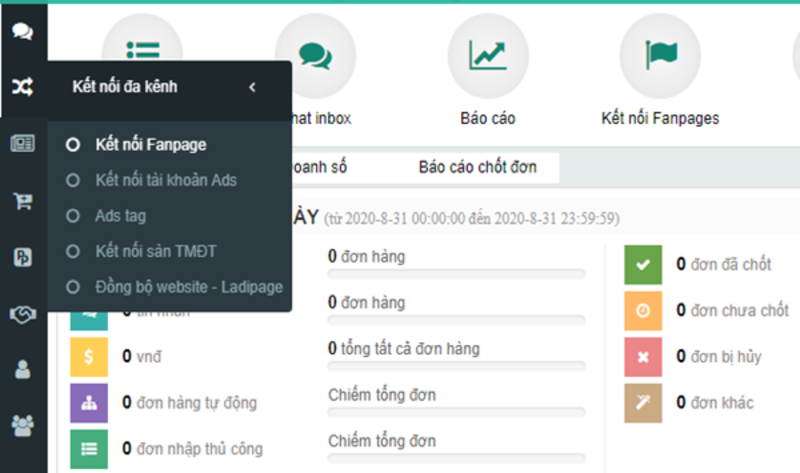Switch to Báo cáo chốt đơn tab

coord(477,167)
